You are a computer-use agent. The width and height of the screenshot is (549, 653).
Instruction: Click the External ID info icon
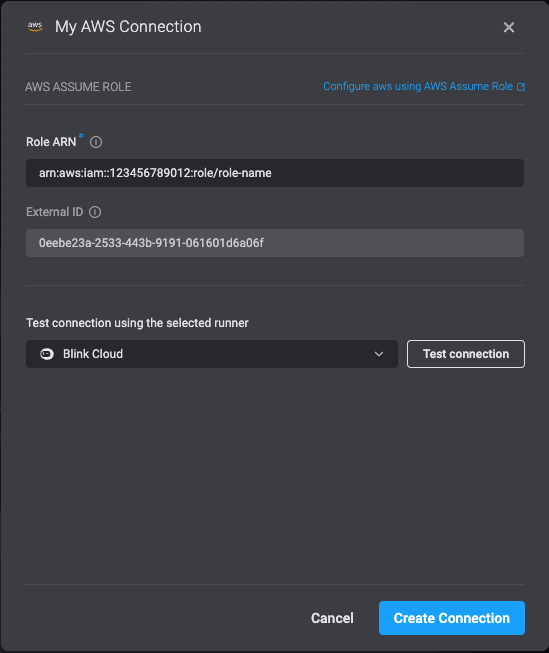[95, 212]
